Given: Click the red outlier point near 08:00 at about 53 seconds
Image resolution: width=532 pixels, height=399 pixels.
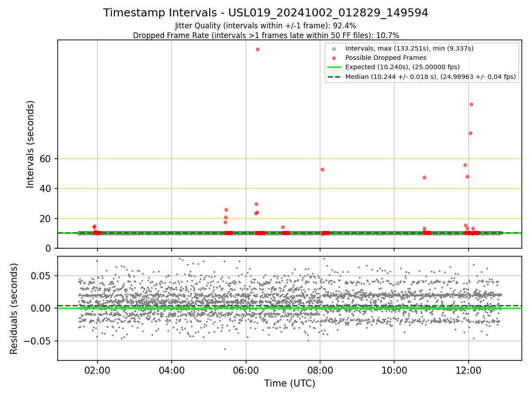Looking at the screenshot, I should tap(322, 169).
